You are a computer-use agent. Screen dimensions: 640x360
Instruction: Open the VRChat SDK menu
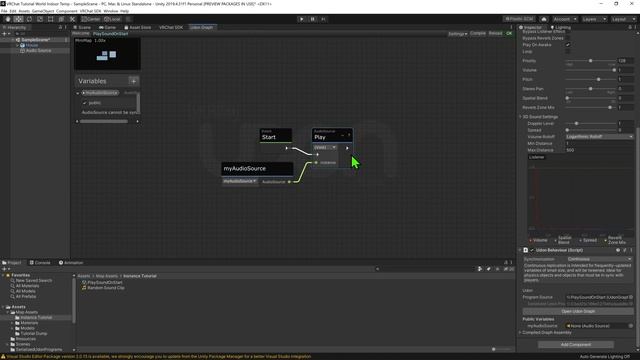point(90,11)
